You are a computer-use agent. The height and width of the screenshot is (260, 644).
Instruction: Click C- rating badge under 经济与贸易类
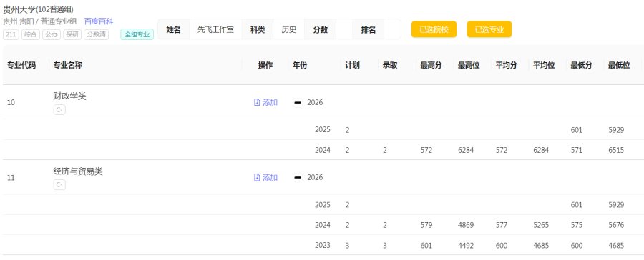(x=59, y=185)
